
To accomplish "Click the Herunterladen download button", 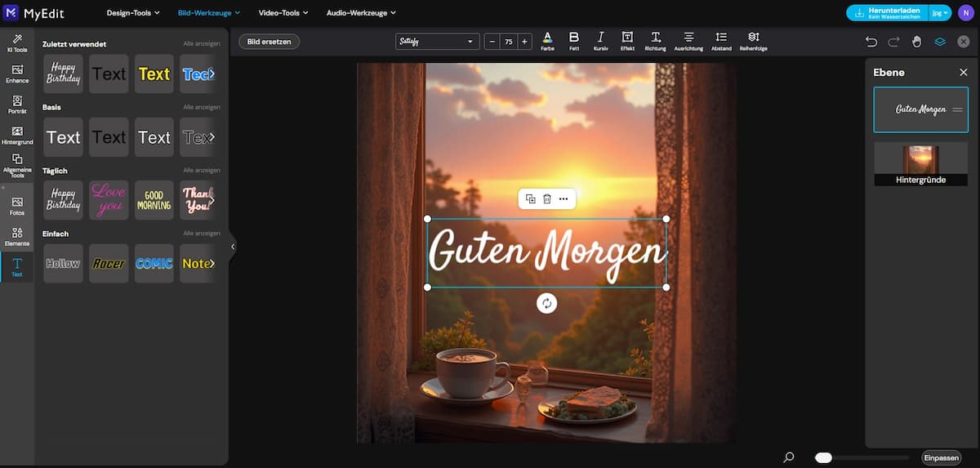I will pos(889,12).
